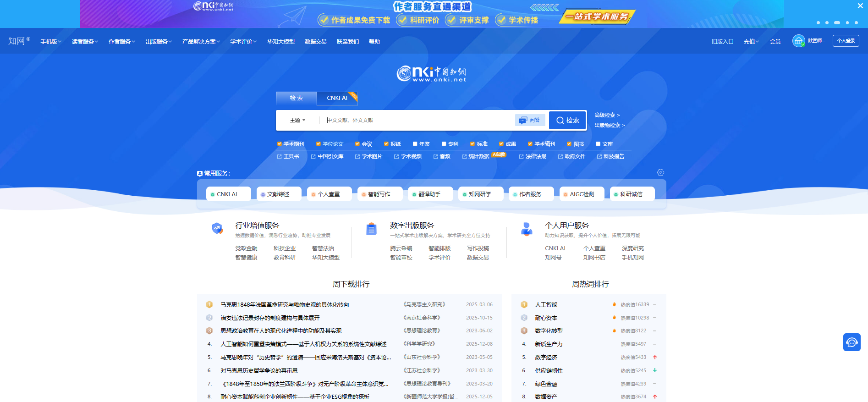Open 法律法规 external link
Image resolution: width=868 pixels, height=402 pixels.
[533, 156]
